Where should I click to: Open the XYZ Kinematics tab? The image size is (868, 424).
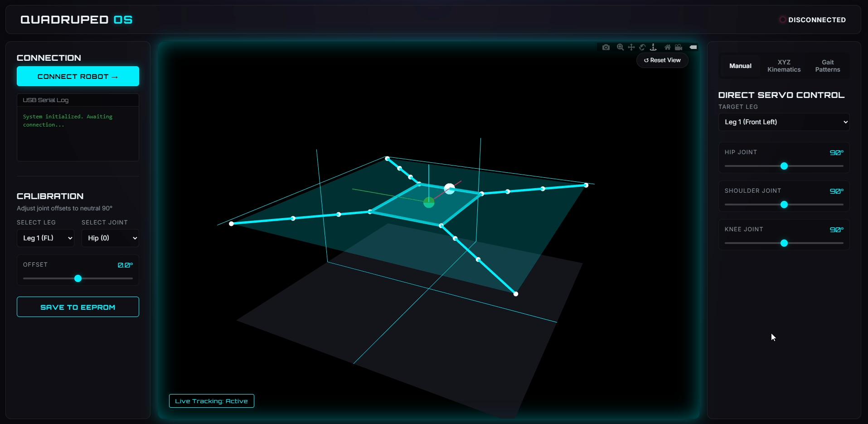(x=784, y=66)
